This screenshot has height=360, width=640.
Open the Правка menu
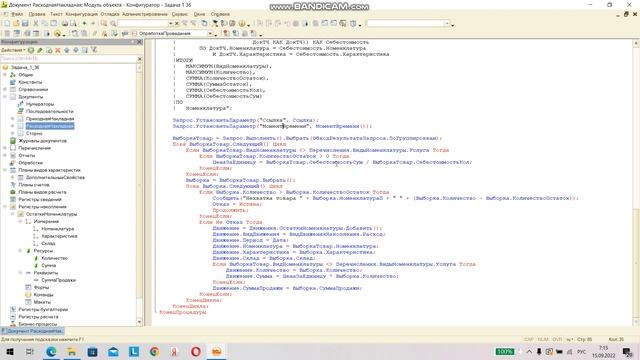(37, 14)
